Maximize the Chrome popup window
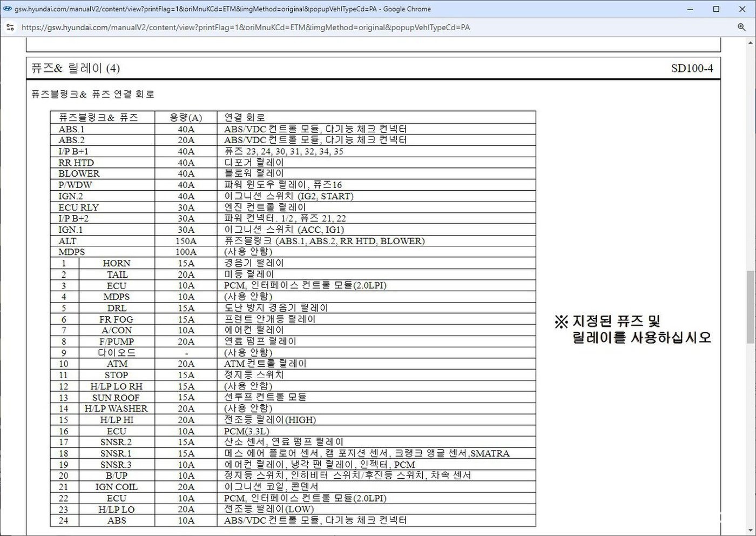The width and height of the screenshot is (756, 536). point(716,9)
